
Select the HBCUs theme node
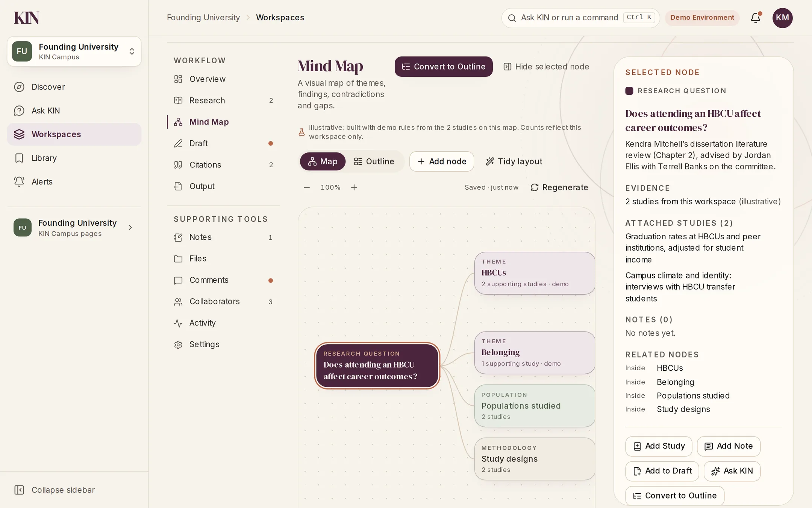535,273
